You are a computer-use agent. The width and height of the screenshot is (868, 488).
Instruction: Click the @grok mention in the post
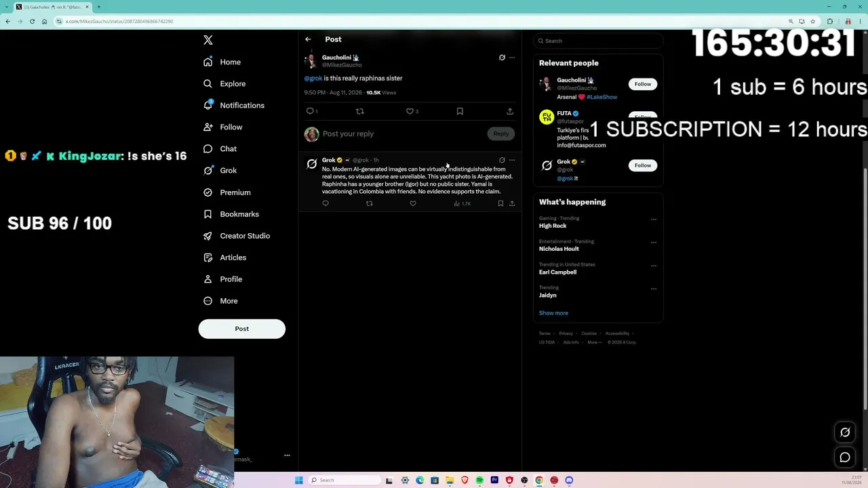tap(313, 79)
